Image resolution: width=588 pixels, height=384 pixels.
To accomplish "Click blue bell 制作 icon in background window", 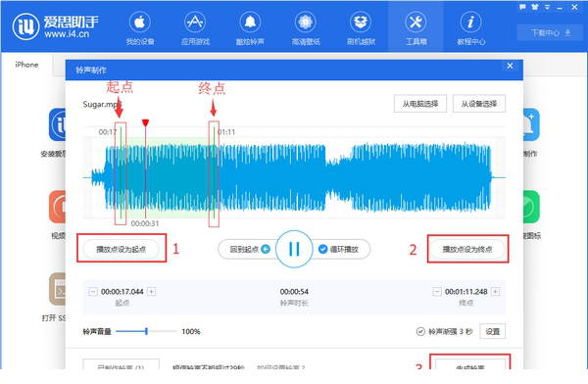I will (x=532, y=124).
